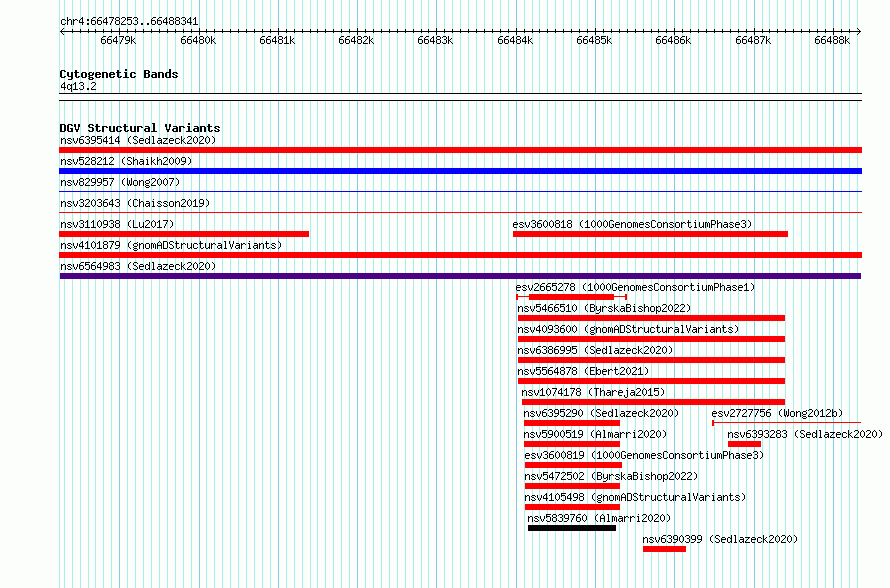
Task: Open variant label nsv3203643 (Chaisson2019)
Action: [135, 203]
